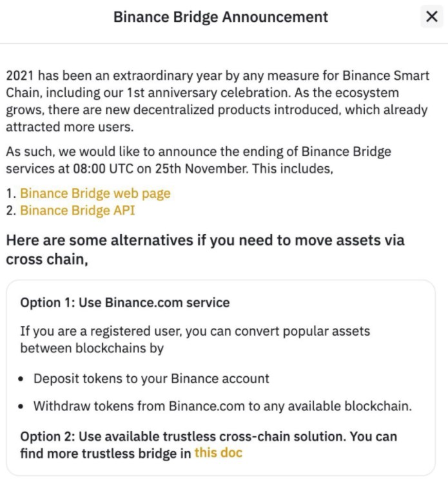This screenshot has height=487, width=448.
Task: Click the bullet dot before 'Deposit tokens'
Action: tap(23, 379)
